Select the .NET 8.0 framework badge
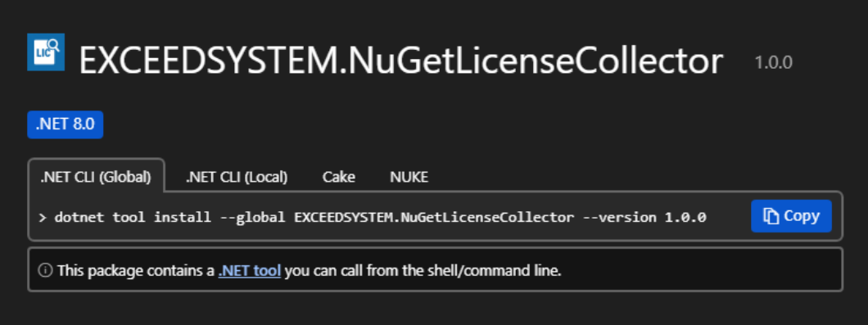Viewport: 868px width, 325px height. 66,124
